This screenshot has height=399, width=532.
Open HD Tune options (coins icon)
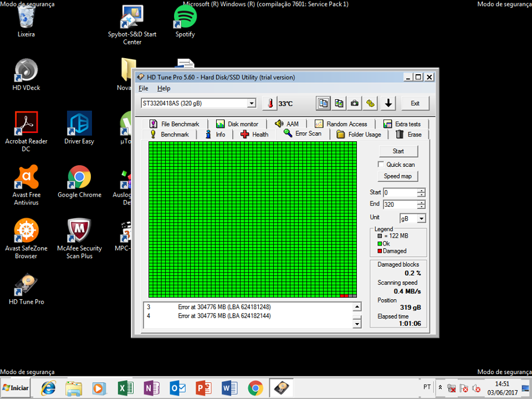tap(370, 103)
